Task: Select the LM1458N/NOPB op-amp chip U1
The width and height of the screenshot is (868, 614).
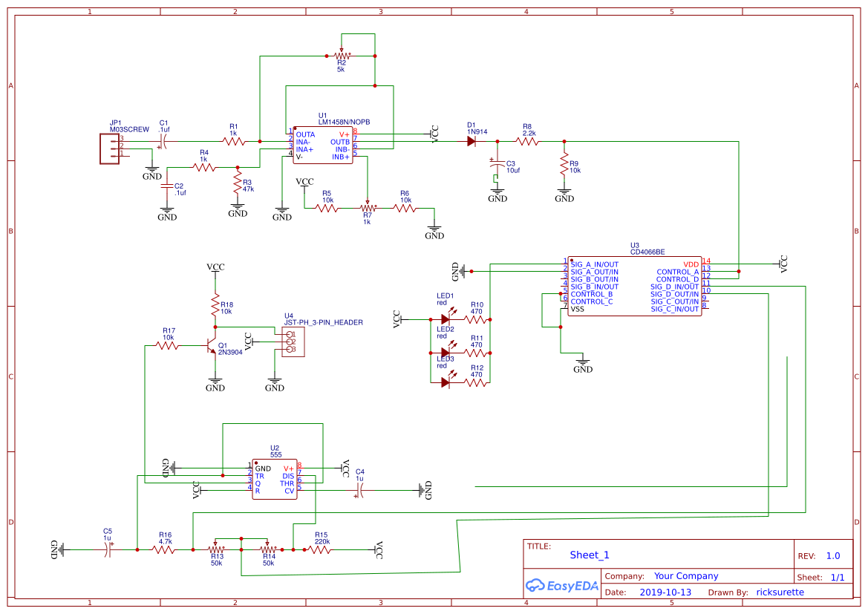Action: pyautogui.click(x=322, y=146)
